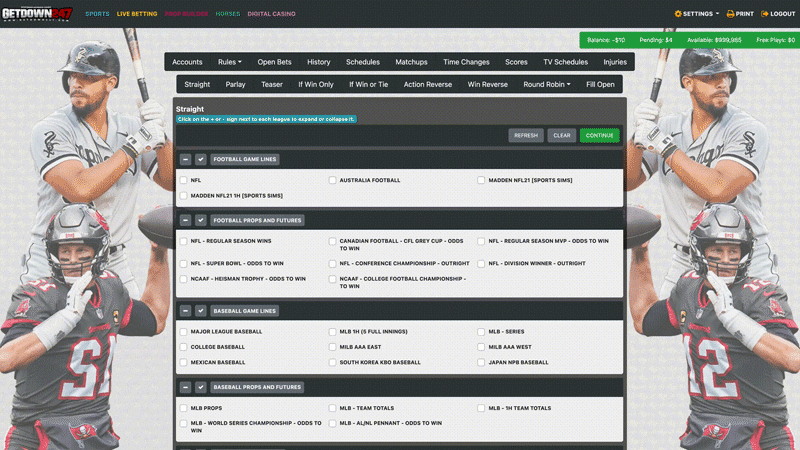The image size is (800, 450).
Task: Open Live Betting section
Action: click(137, 14)
